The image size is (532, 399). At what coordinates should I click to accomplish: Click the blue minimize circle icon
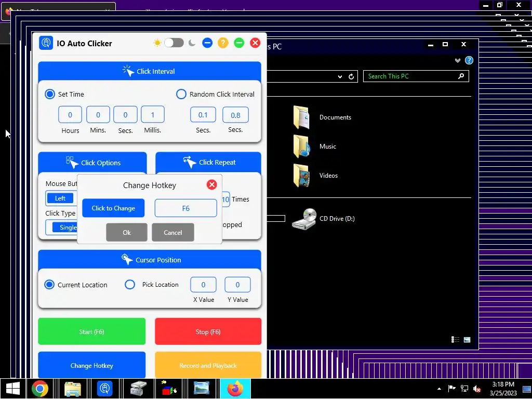click(207, 43)
